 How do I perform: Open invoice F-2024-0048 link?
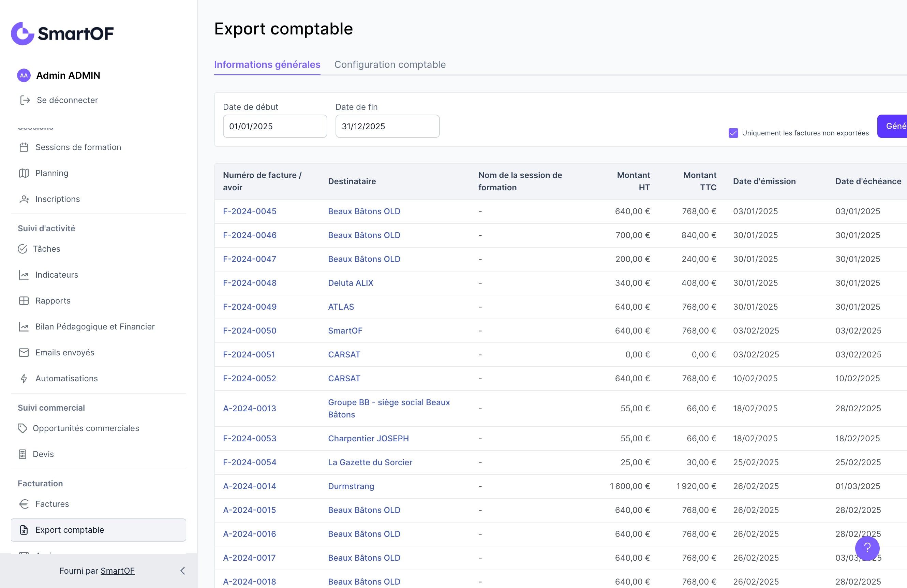click(x=250, y=283)
